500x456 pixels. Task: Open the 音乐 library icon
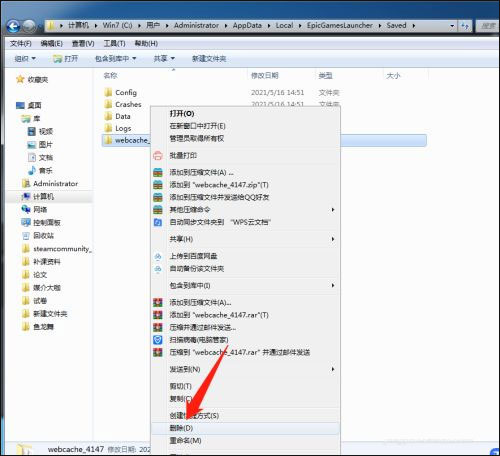click(x=32, y=170)
